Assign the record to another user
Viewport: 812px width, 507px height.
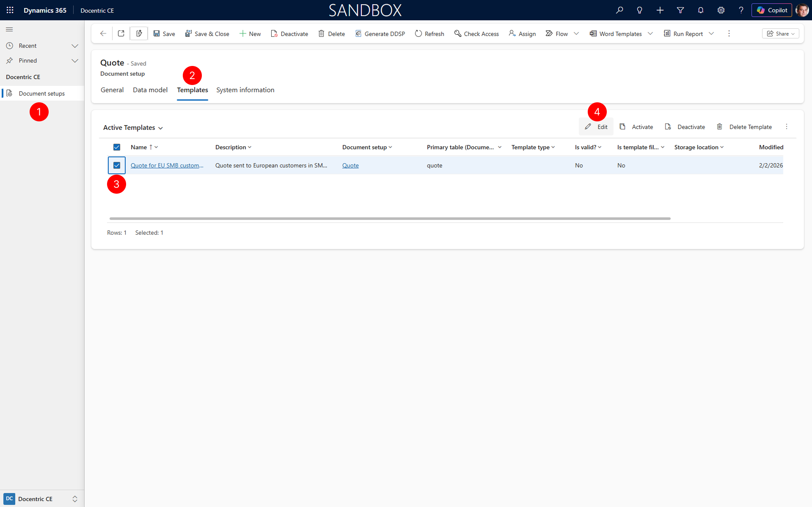522,34
